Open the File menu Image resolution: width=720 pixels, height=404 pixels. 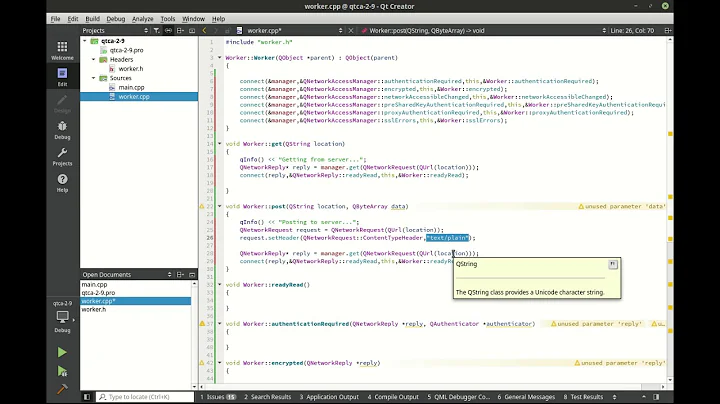tap(56, 19)
